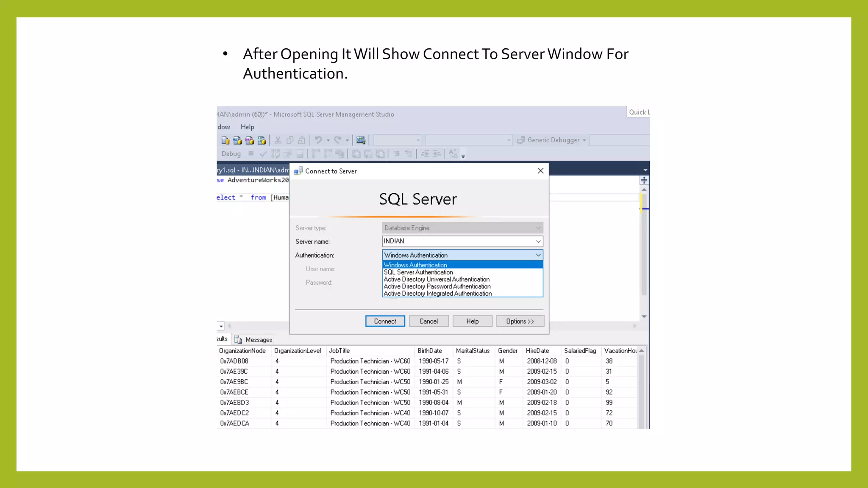Open the Undo history dropdown arrow

point(328,140)
